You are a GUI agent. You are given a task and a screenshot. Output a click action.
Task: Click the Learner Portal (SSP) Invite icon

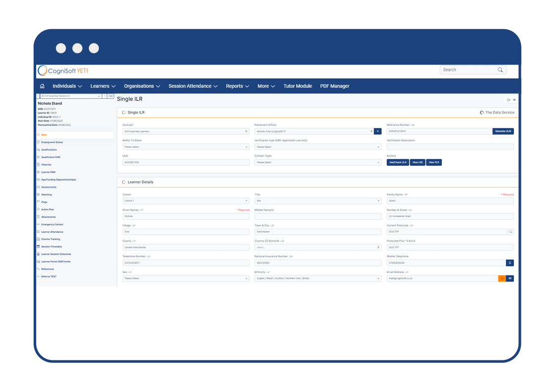coord(38,262)
